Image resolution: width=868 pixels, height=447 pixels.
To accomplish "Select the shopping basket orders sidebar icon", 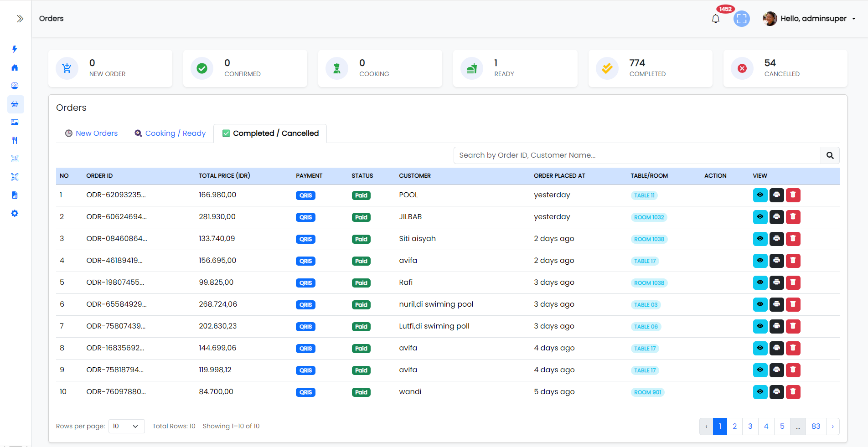I will click(15, 104).
